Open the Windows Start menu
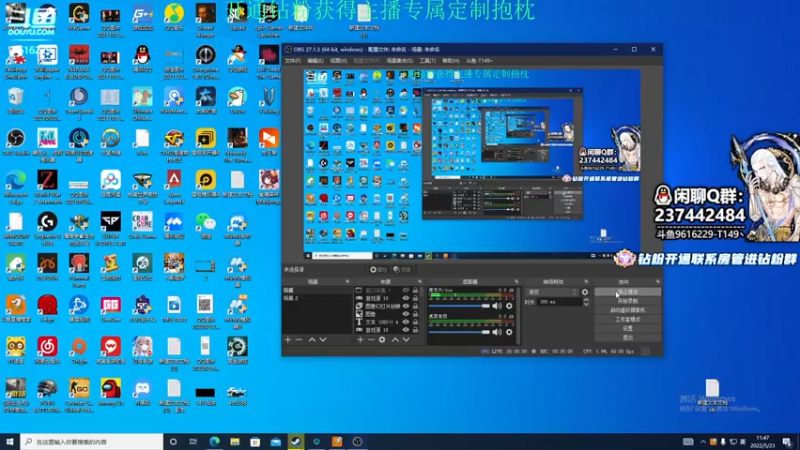 (10, 442)
